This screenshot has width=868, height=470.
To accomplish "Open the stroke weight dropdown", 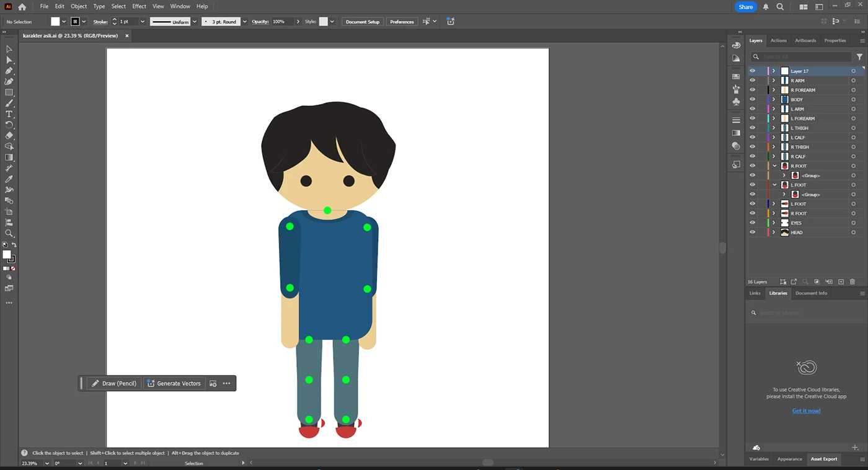I will pos(142,22).
